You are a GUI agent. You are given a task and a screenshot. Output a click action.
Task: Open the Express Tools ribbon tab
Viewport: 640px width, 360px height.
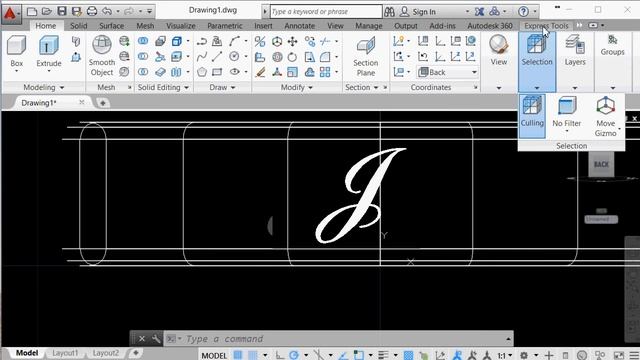(546, 26)
